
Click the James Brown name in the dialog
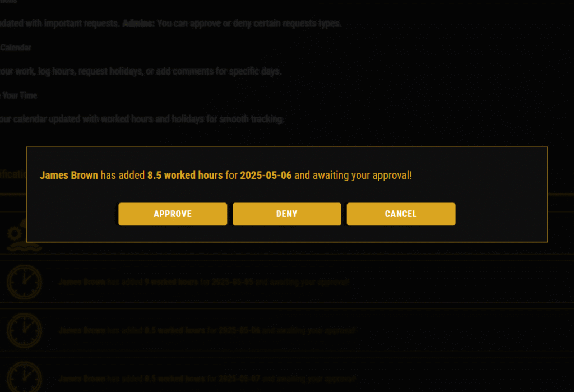69,175
